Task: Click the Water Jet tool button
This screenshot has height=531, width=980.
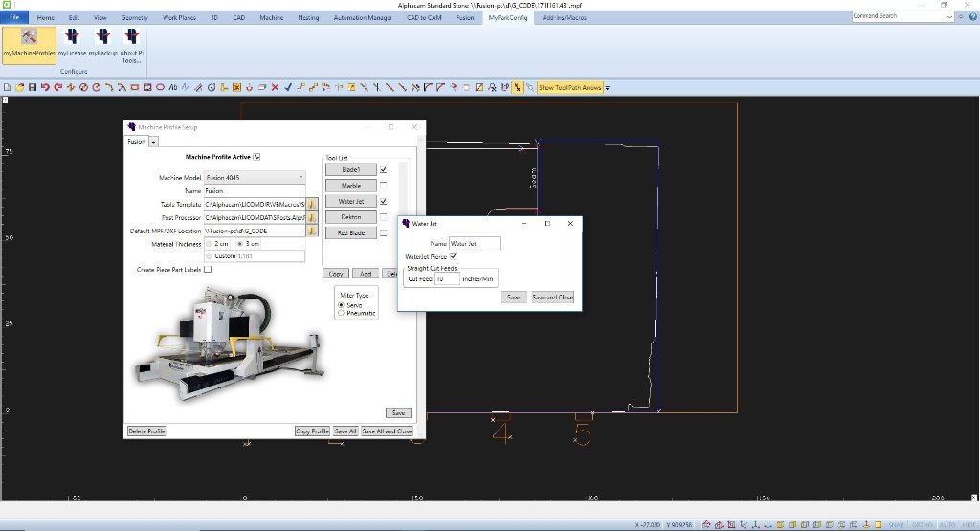Action: tap(350, 201)
